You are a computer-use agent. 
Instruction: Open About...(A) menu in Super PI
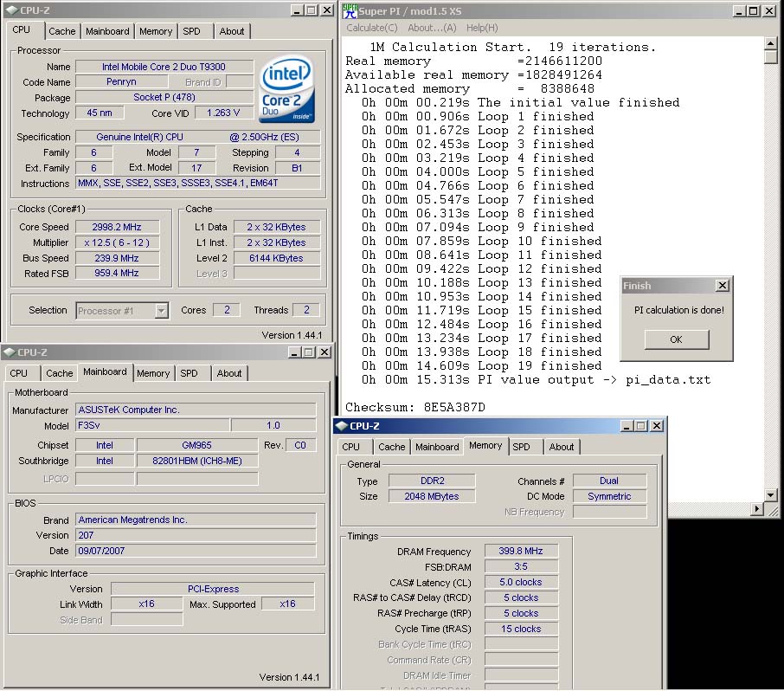tap(432, 28)
